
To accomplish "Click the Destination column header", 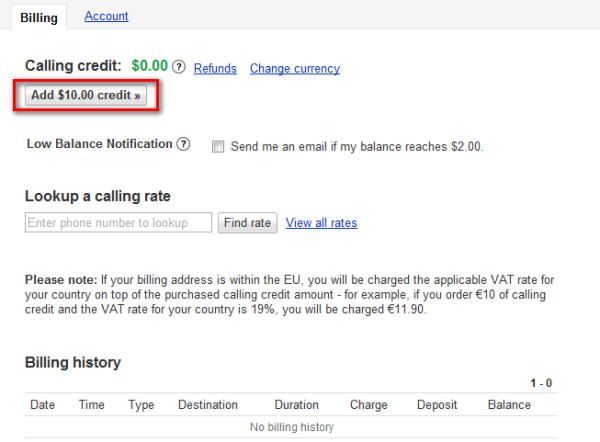I will click(x=208, y=405).
